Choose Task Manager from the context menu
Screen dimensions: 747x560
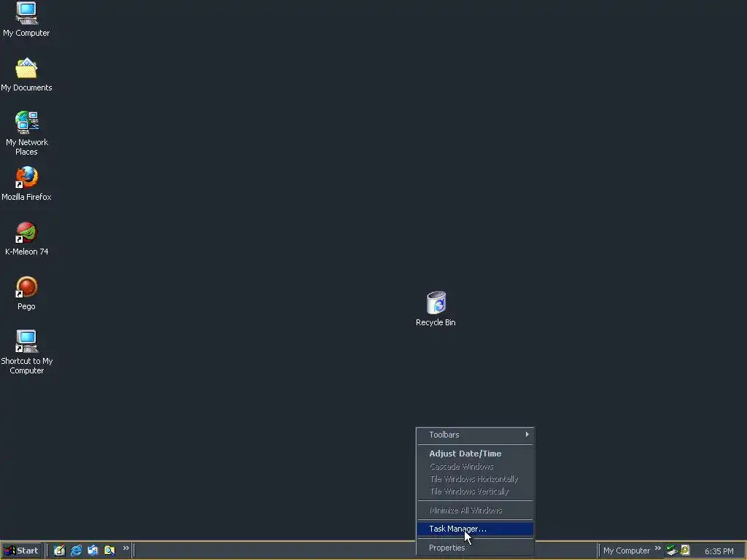click(475, 529)
